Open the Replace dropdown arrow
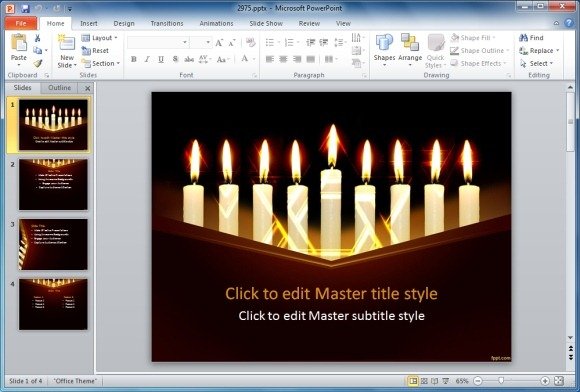This screenshot has height=392, width=580. pos(558,51)
